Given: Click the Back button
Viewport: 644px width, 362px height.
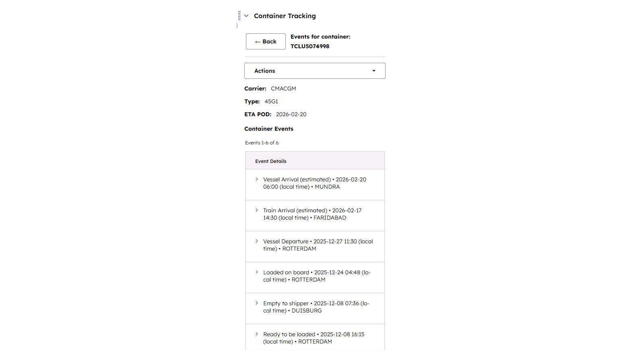Looking at the screenshot, I should click(266, 41).
